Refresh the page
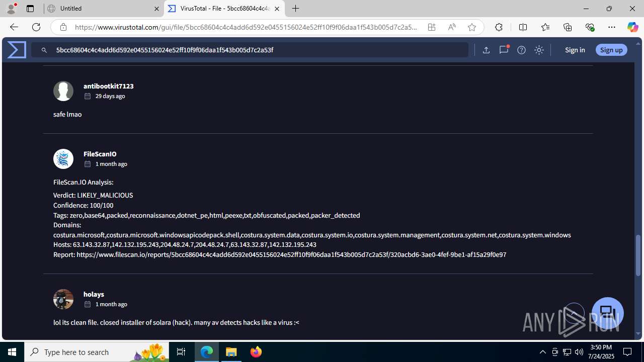 pos(36,27)
